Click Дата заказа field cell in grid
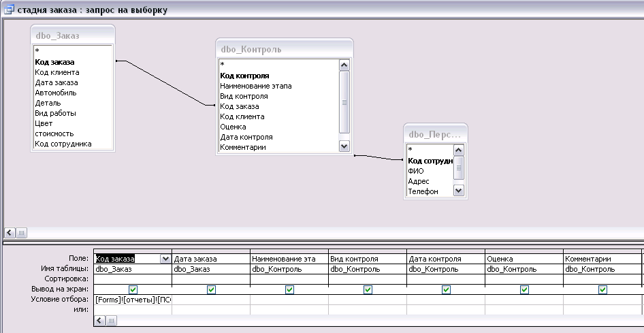This screenshot has width=644, height=333. [211, 259]
